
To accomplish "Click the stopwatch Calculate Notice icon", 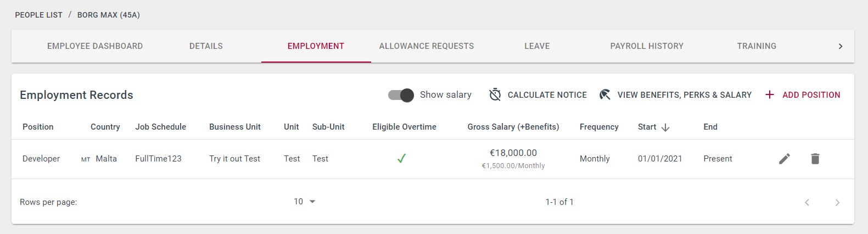I will coord(495,94).
